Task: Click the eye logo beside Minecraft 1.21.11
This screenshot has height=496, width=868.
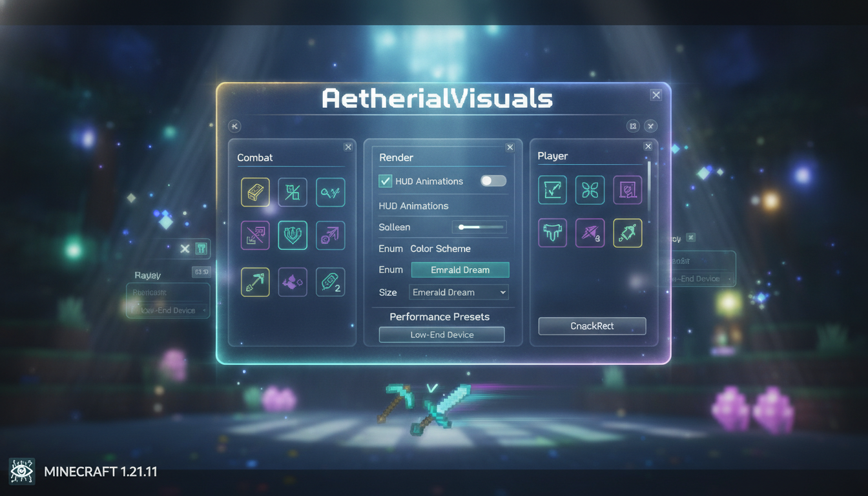Action: (x=22, y=471)
